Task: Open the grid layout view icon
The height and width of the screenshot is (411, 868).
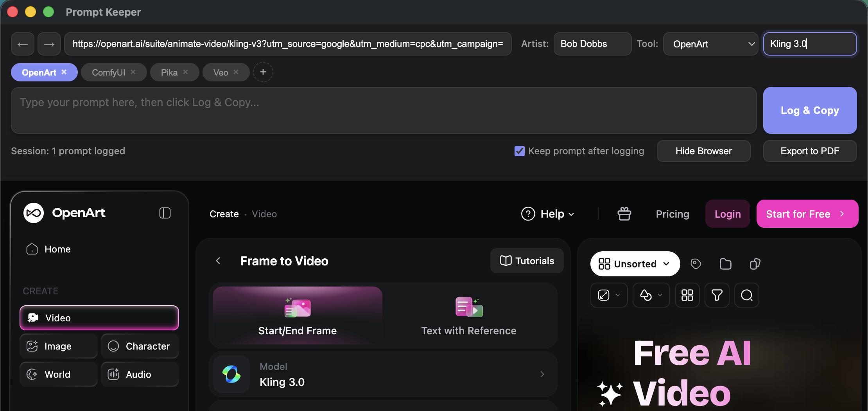Action: click(x=687, y=295)
